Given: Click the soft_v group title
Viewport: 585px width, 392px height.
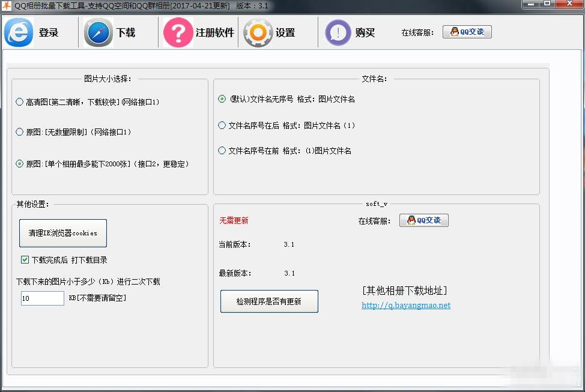Looking at the screenshot, I should pyautogui.click(x=377, y=204).
